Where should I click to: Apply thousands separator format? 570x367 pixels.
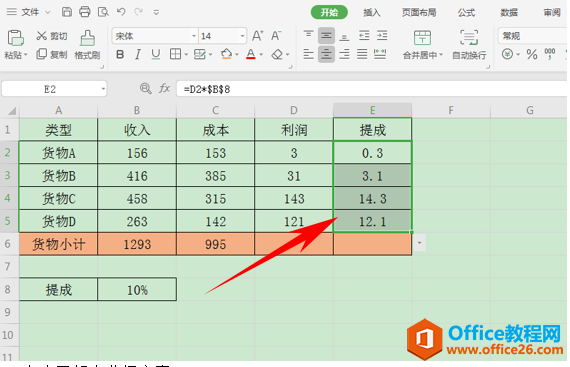pos(550,54)
